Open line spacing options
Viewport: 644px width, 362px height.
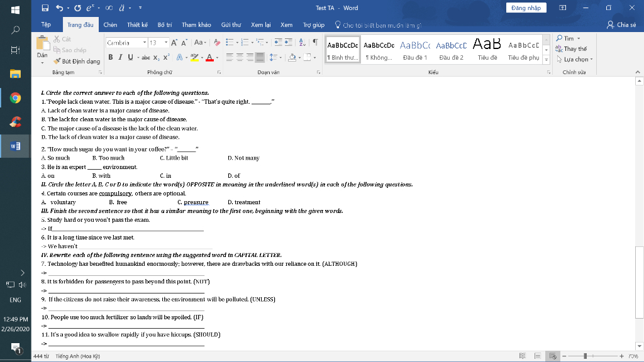click(x=274, y=57)
